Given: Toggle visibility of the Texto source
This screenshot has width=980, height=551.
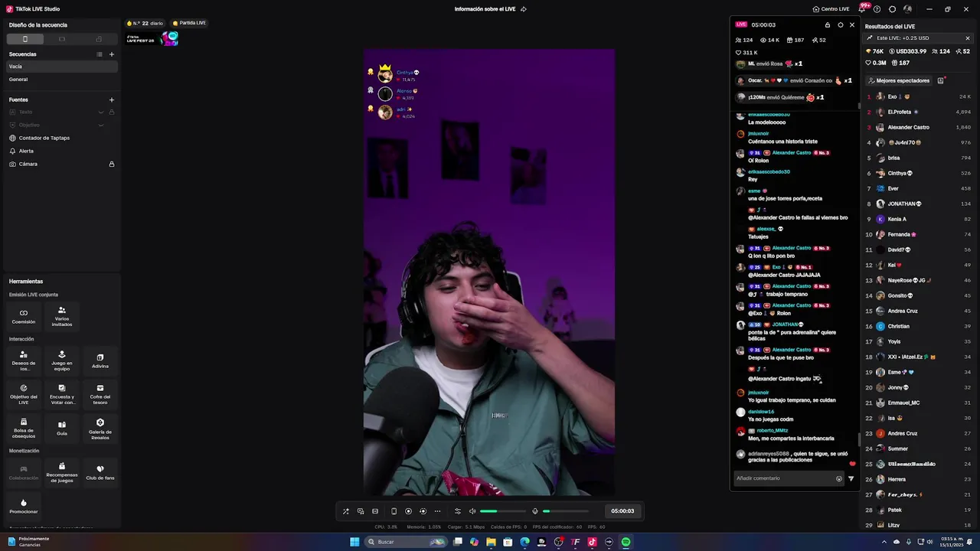Looking at the screenshot, I should 100,112.
